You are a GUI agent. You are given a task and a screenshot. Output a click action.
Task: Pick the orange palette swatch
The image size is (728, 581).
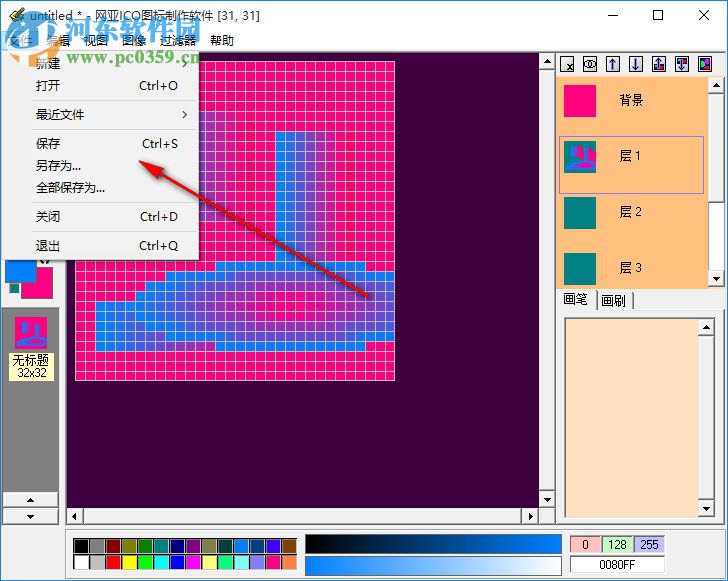click(x=289, y=562)
